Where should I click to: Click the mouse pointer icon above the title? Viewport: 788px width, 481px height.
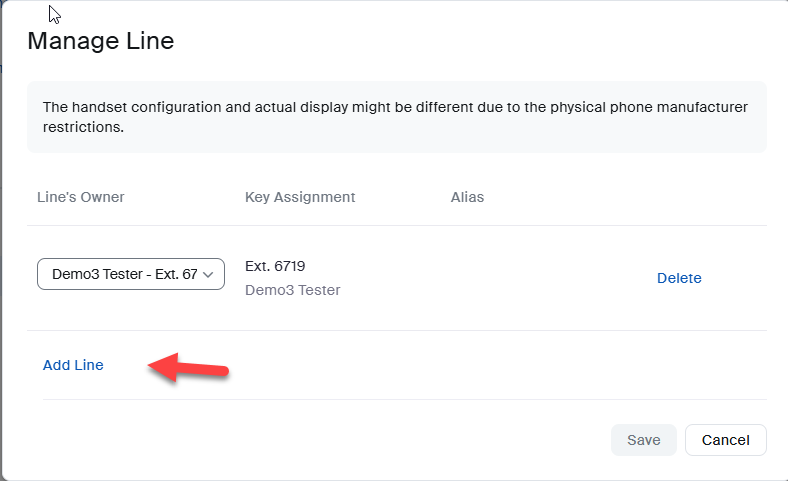[55, 15]
